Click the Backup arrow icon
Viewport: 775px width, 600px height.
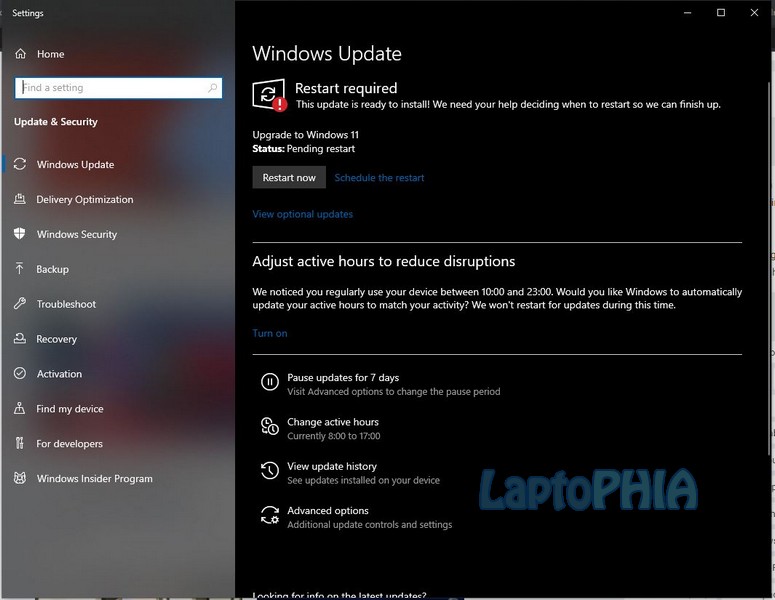coord(19,269)
